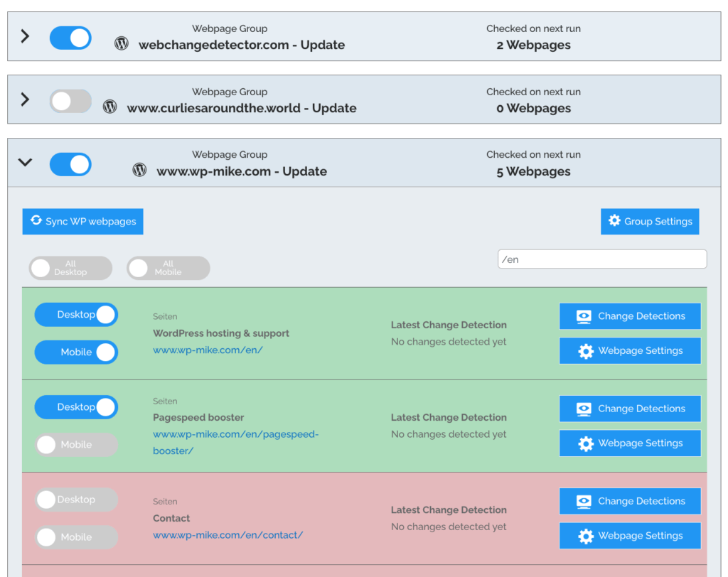Disable Desktop toggle for Pagespeed booster
The width and height of the screenshot is (728, 577).
click(76, 407)
